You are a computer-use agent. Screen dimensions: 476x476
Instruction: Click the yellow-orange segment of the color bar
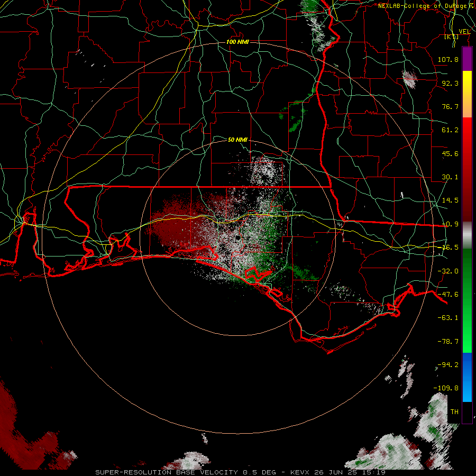pos(467,94)
